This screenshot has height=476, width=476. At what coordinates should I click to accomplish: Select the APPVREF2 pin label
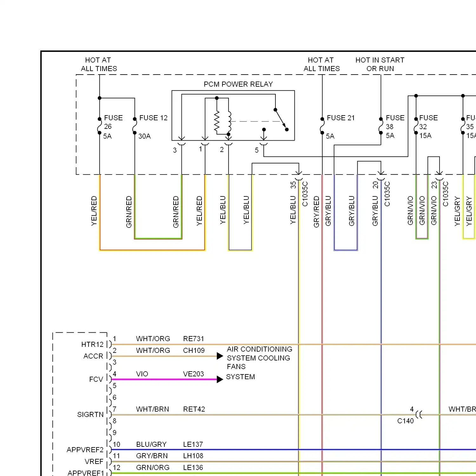pos(85,450)
